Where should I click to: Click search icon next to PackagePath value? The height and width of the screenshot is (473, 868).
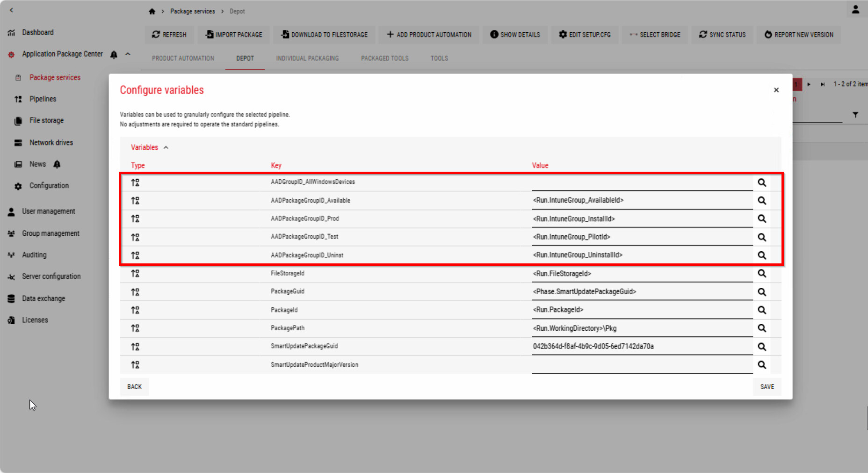761,328
